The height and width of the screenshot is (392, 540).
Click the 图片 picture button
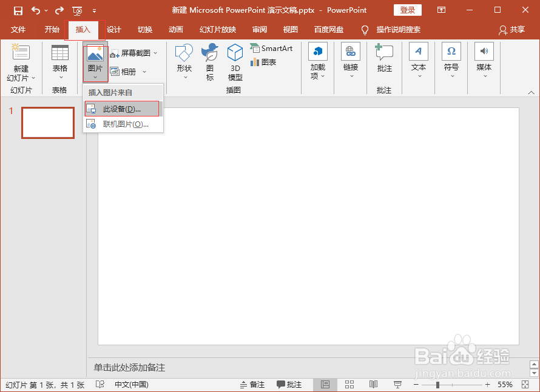(x=95, y=63)
